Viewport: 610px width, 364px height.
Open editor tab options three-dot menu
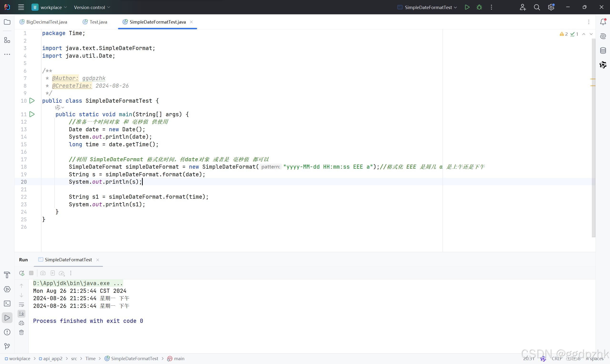pyautogui.click(x=589, y=22)
